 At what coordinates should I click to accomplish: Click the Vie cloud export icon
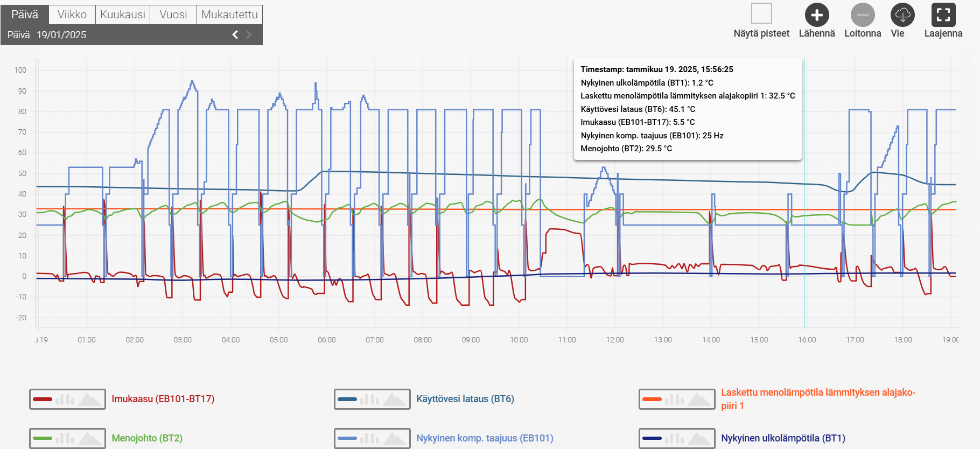coord(903,15)
